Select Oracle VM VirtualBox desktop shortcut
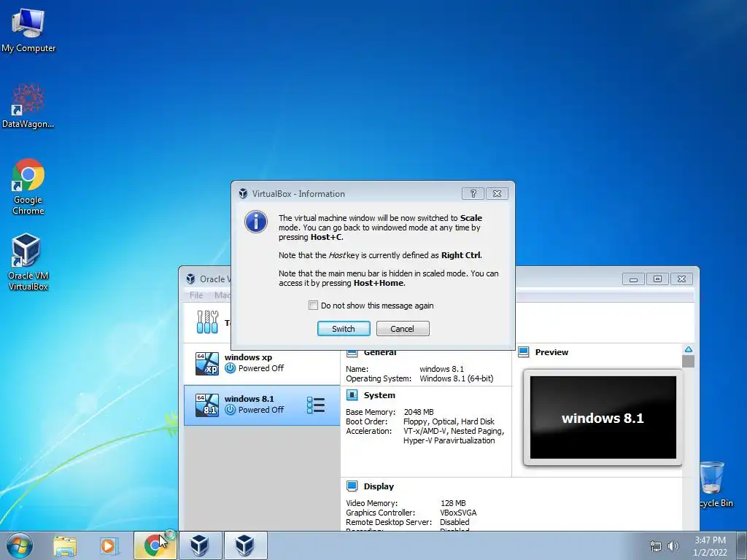Viewport: 747px width, 560px height. [x=28, y=262]
